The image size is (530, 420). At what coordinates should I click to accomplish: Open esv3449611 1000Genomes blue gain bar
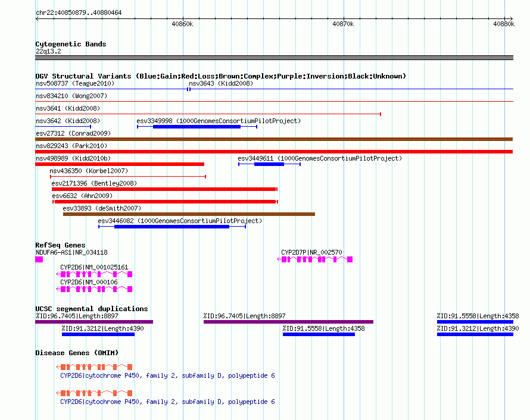269,164
